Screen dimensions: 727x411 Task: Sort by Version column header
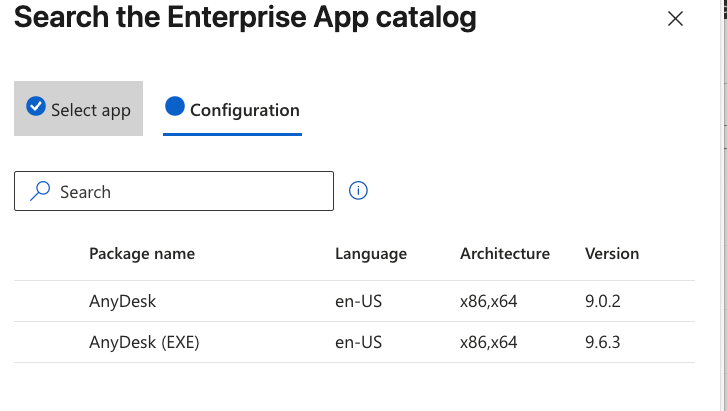tap(612, 254)
